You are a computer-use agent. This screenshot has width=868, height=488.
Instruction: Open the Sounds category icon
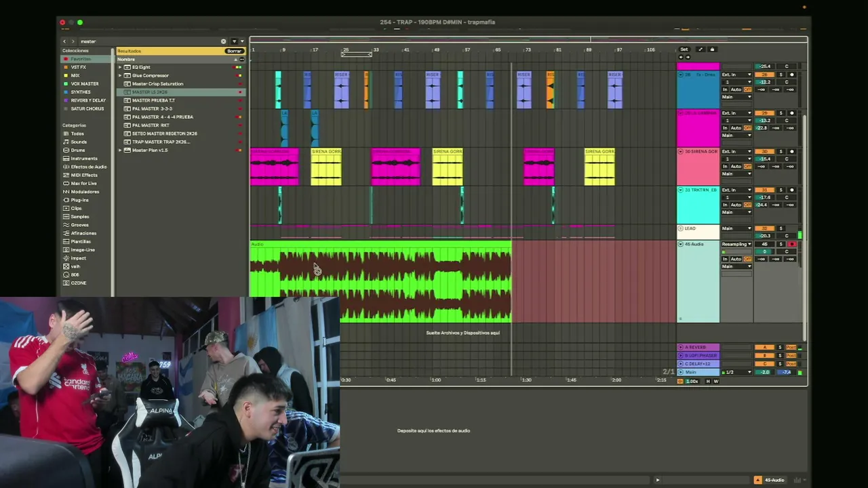pyautogui.click(x=66, y=142)
